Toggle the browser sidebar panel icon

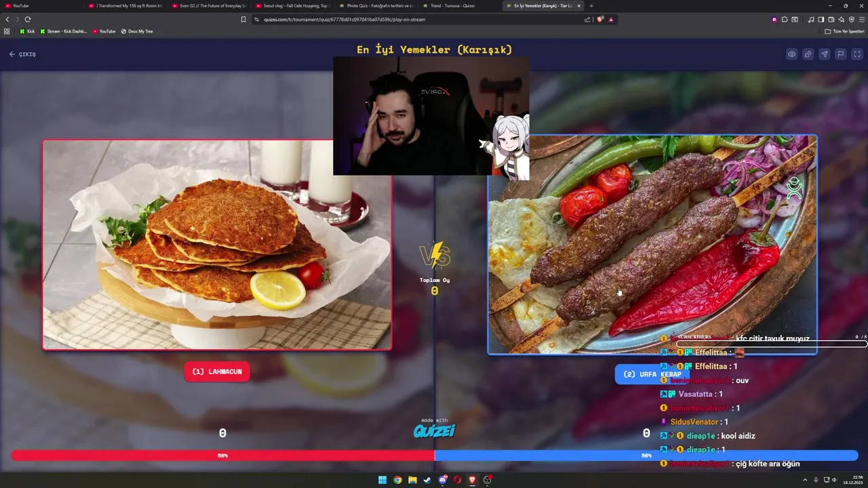[x=821, y=20]
